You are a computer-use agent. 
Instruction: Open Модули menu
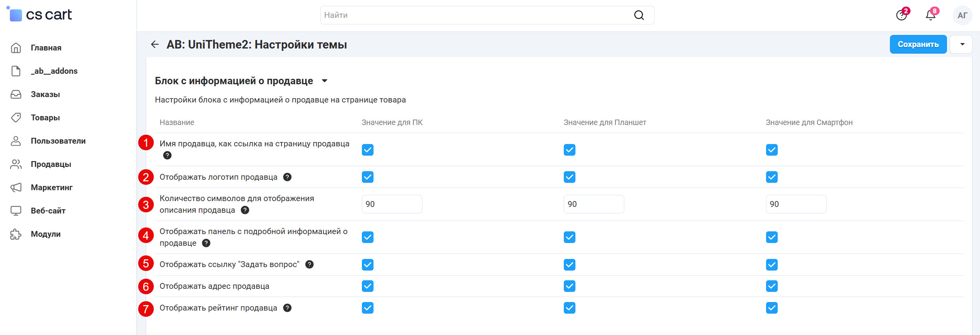[x=46, y=234]
